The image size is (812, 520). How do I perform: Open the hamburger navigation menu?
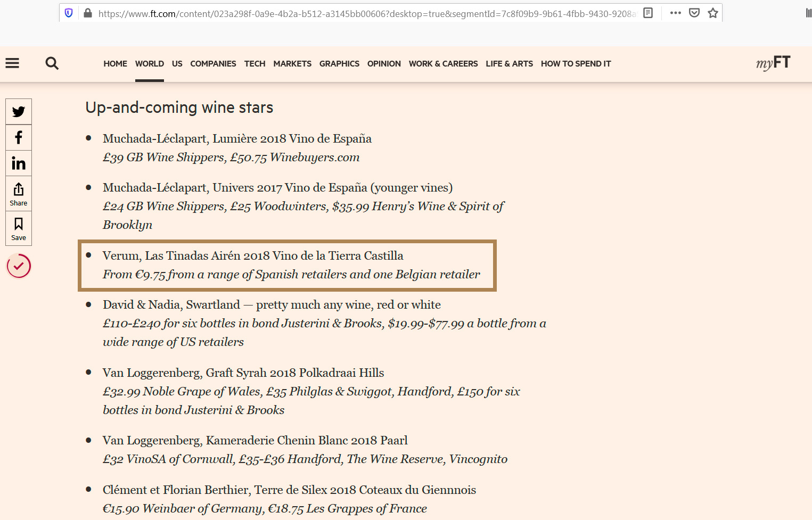tap(12, 63)
